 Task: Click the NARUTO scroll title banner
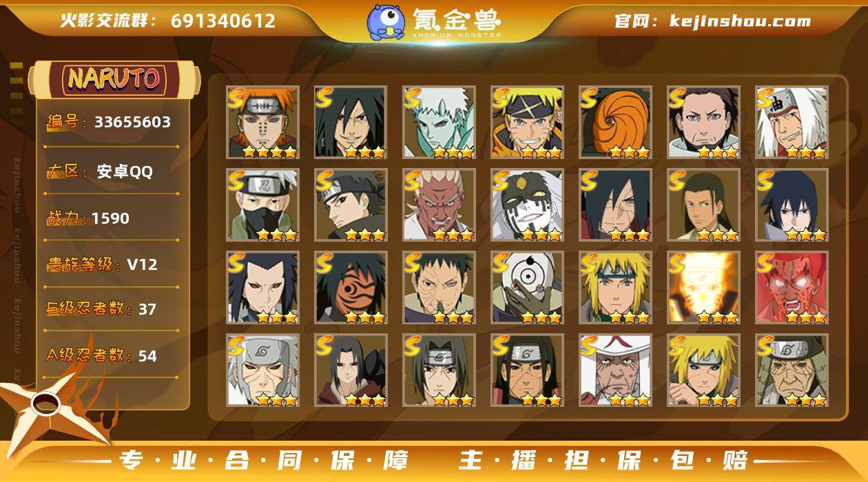click(x=114, y=78)
